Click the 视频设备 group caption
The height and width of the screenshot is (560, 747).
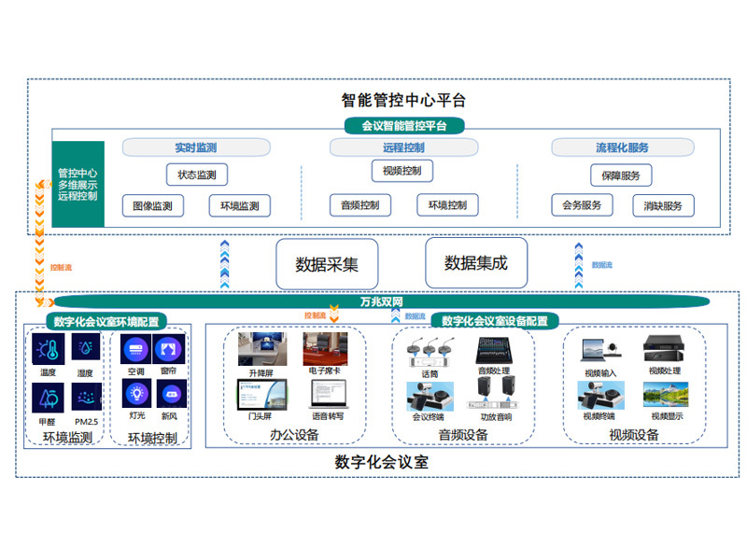tap(634, 435)
